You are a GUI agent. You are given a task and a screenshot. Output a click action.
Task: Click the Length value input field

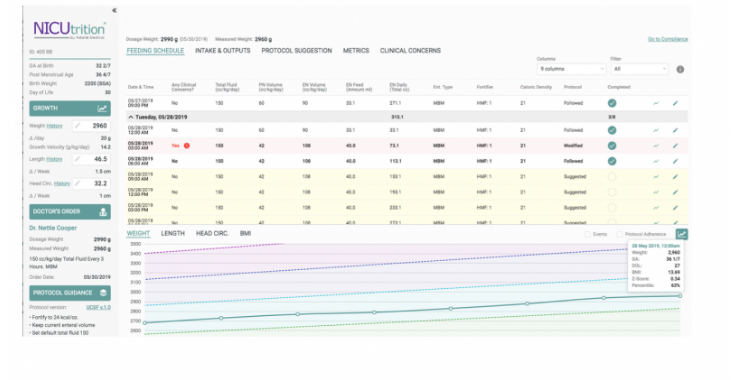[92, 160]
